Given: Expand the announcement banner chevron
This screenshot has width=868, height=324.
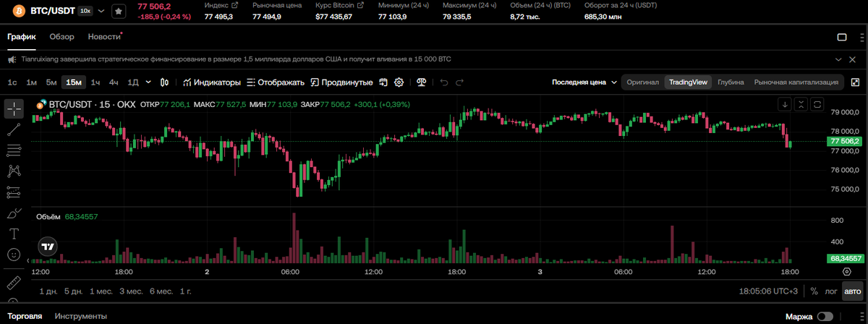Looking at the screenshot, I should (x=839, y=59).
